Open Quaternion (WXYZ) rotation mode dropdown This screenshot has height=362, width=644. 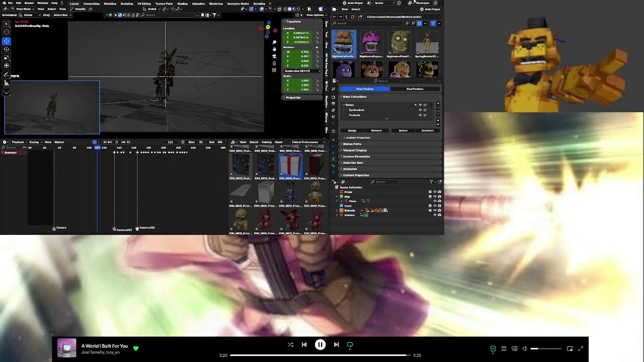(x=302, y=71)
